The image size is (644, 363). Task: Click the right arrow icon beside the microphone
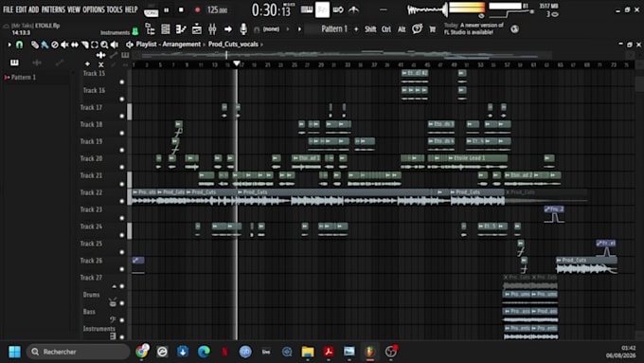point(228,29)
